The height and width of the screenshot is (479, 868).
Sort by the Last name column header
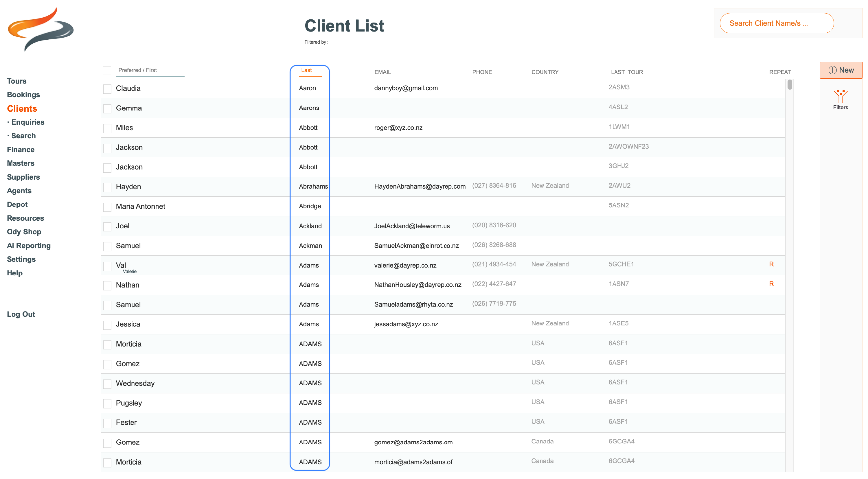point(306,70)
